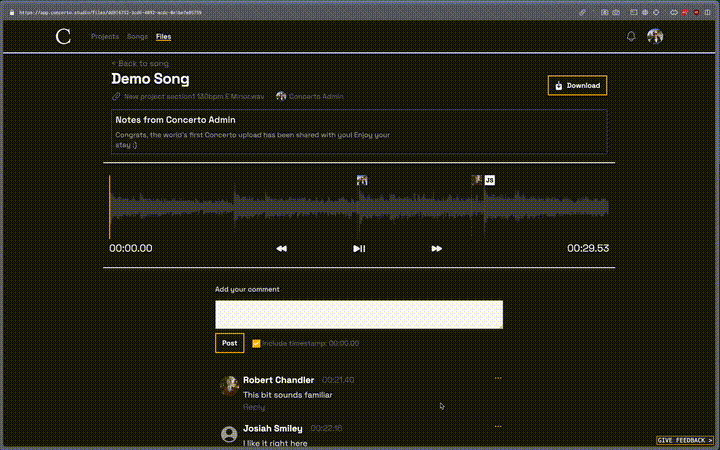Click the Concerto Admin uploader name
The image size is (720, 450).
(316, 96)
